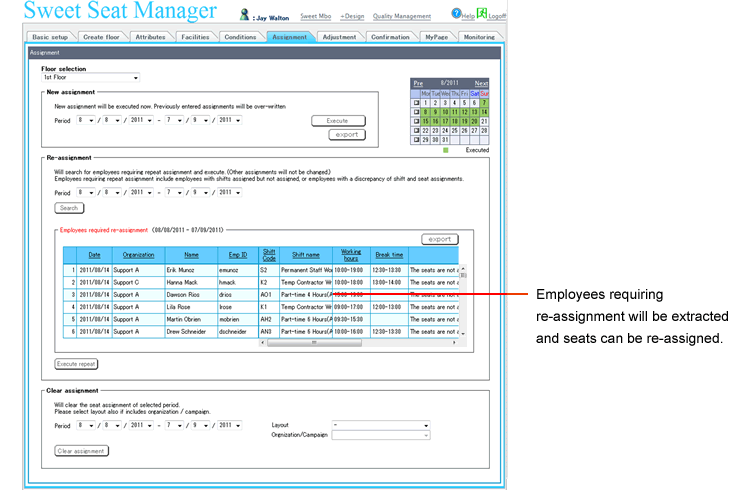Screen dimensions: 750x490
Task: Open the Floor selection dropdown
Action: pyautogui.click(x=91, y=77)
